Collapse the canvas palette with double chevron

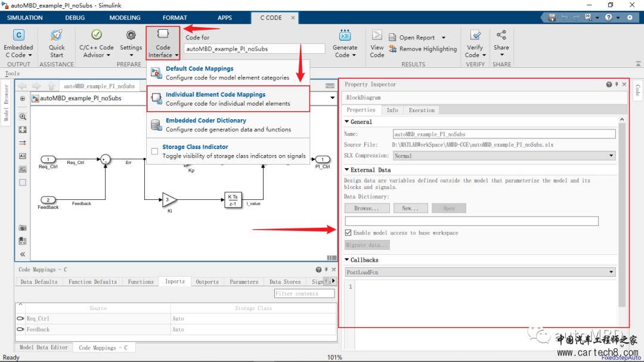23,254
